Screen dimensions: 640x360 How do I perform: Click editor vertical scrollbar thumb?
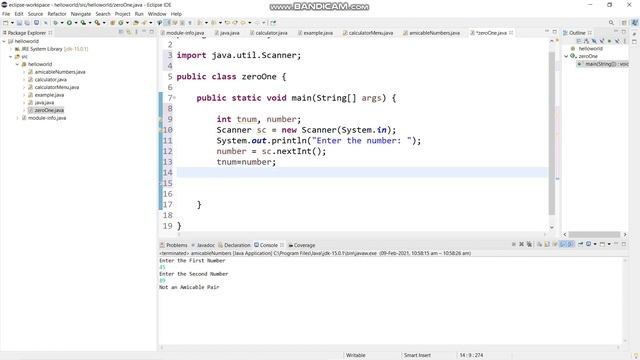(551, 133)
